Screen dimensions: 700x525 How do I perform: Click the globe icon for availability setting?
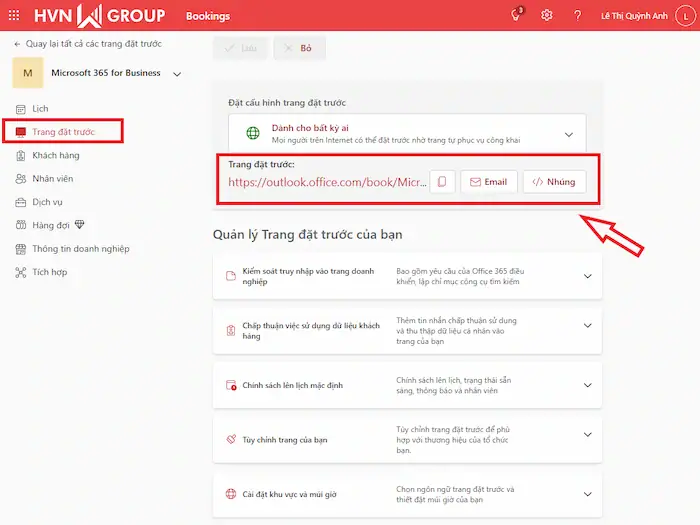click(253, 134)
